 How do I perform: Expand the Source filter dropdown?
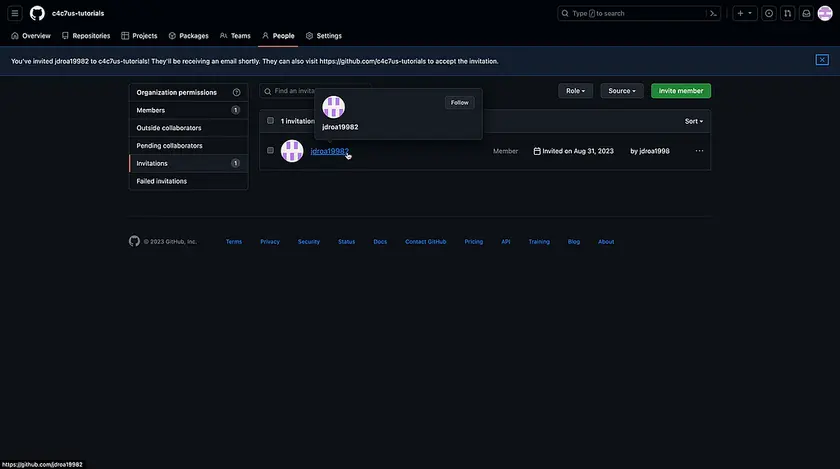tap(622, 91)
